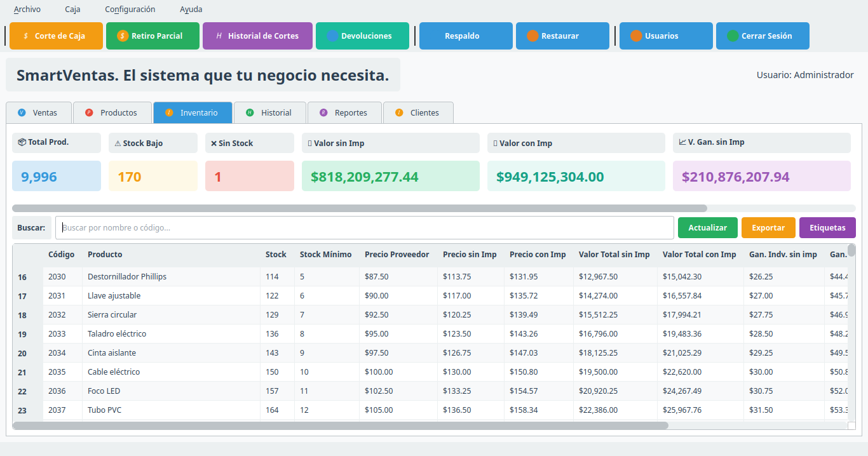Click the orange circle icon on Usuarios
Screen dimensions: 868x456
636,36
